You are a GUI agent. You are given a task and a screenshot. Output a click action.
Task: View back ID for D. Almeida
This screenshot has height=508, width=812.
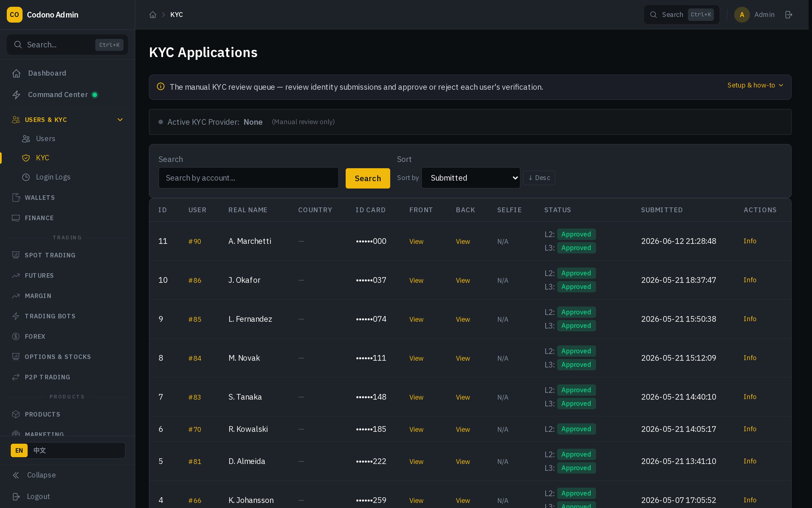click(463, 462)
